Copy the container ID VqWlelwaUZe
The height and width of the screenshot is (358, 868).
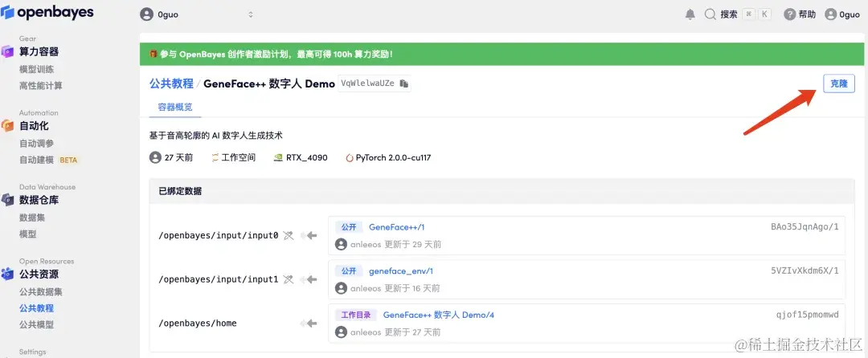[x=404, y=83]
